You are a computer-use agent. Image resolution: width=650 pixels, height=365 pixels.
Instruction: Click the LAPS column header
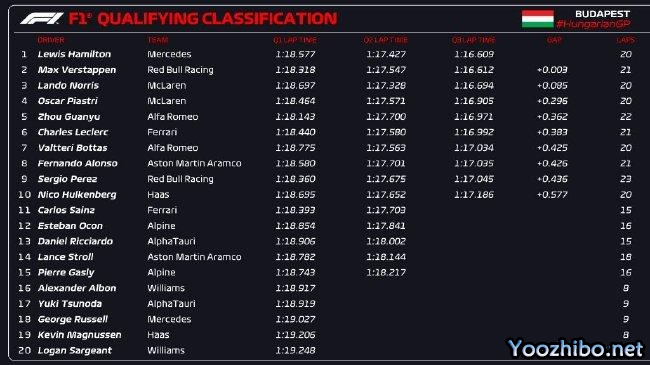point(625,40)
